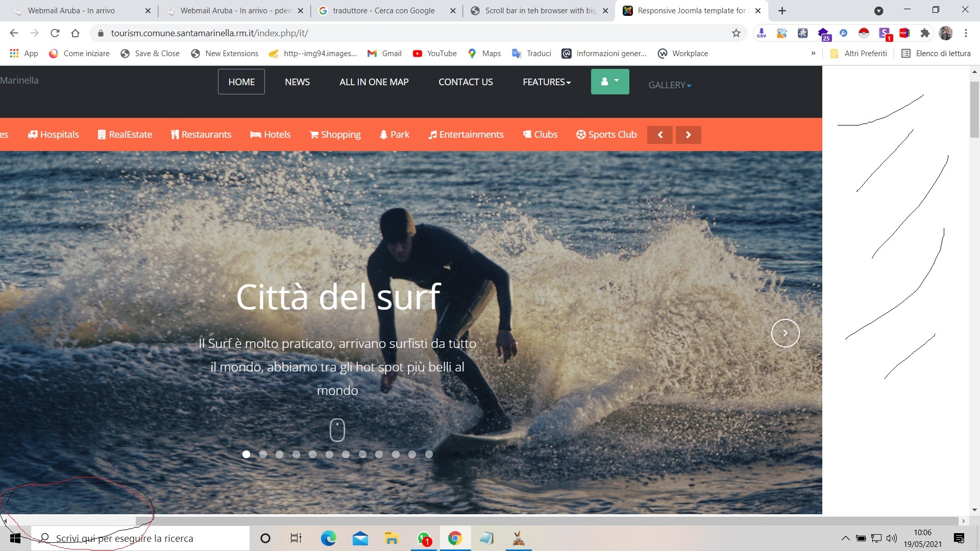This screenshot has height=551, width=980.
Task: Open the Restaurants category link
Action: (x=201, y=135)
